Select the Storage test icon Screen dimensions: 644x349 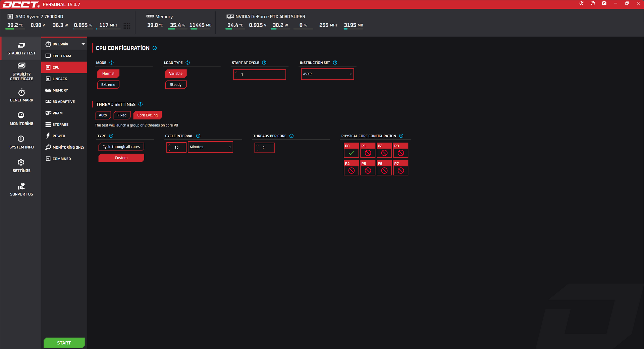48,124
